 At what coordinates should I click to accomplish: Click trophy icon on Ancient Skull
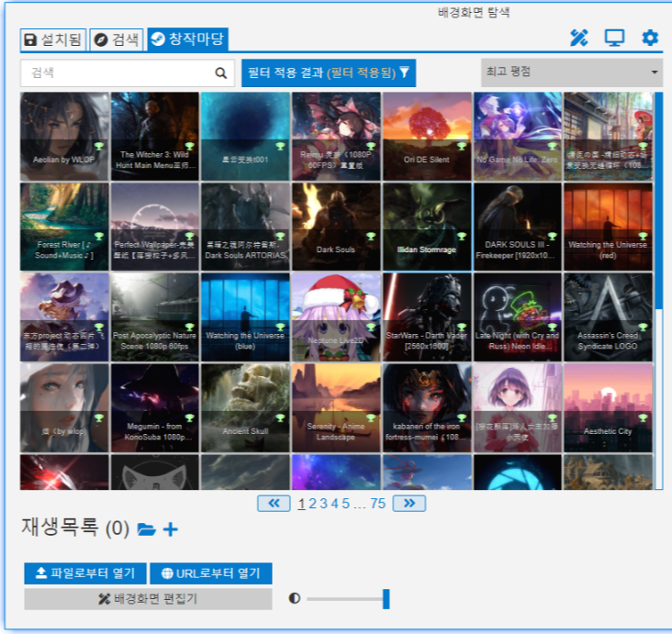pyautogui.click(x=280, y=418)
